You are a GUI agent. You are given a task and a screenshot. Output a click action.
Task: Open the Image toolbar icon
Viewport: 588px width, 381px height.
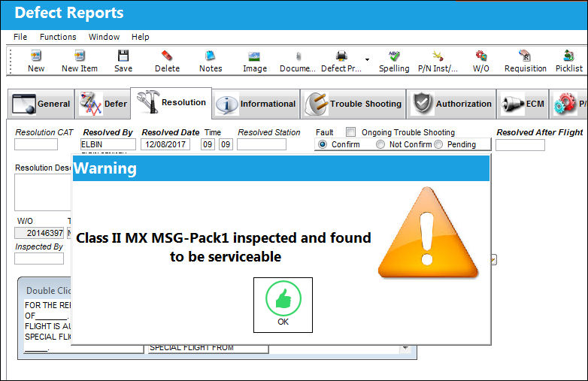click(x=254, y=56)
